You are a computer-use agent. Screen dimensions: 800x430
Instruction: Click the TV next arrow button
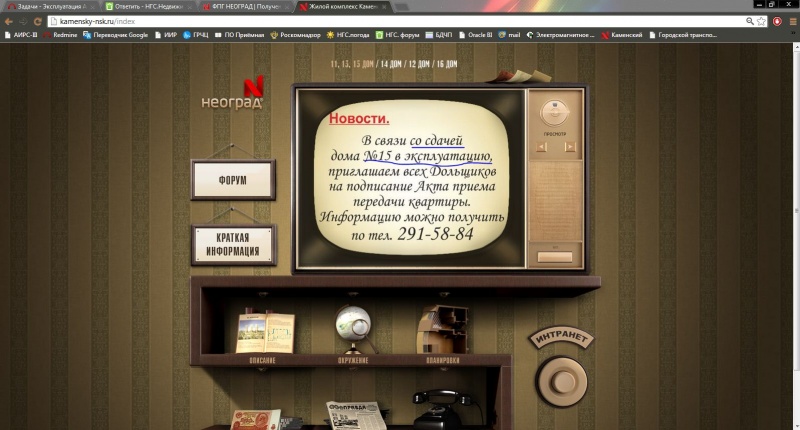click(570, 147)
